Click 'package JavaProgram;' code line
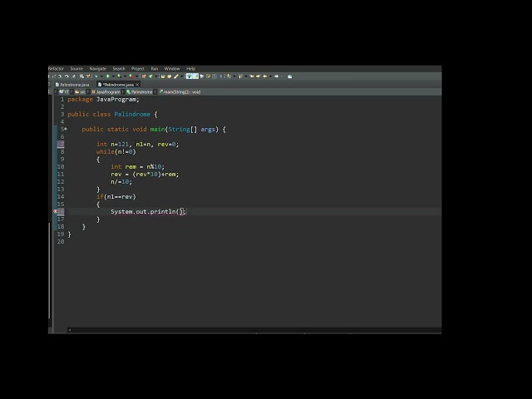The image size is (532, 399). click(x=103, y=100)
